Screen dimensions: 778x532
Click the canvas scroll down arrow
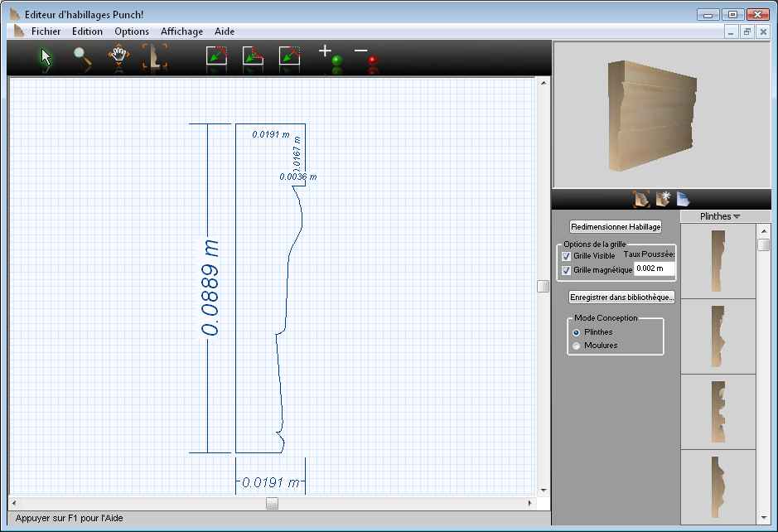coord(544,491)
